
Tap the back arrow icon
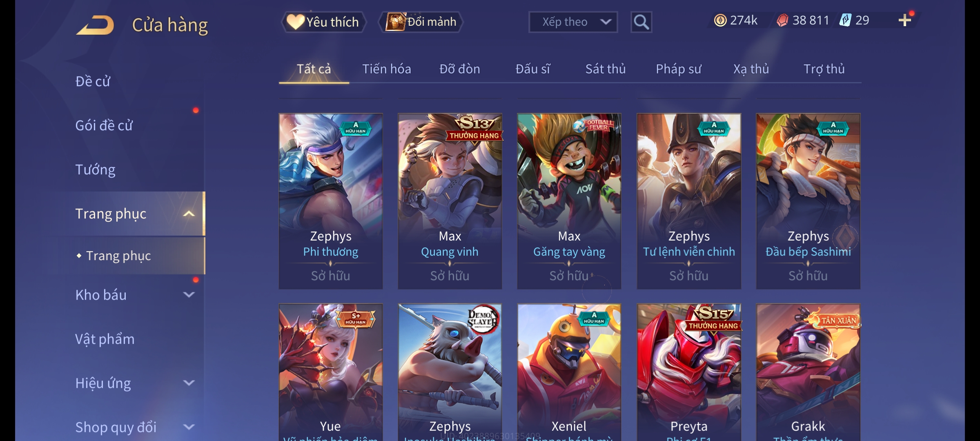point(95,25)
